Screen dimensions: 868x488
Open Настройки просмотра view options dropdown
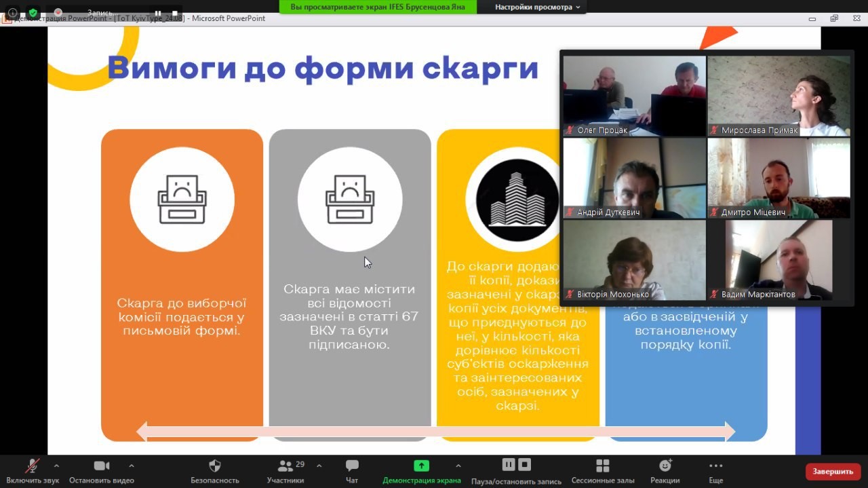537,7
